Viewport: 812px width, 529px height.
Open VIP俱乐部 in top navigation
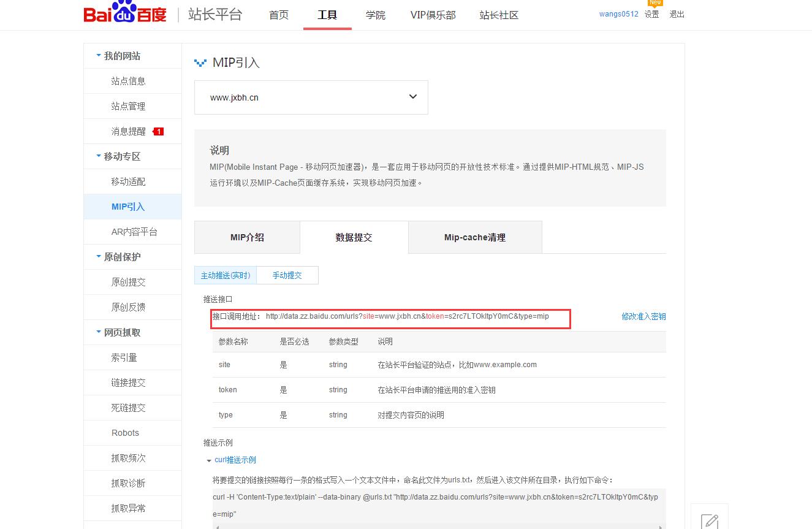[433, 15]
